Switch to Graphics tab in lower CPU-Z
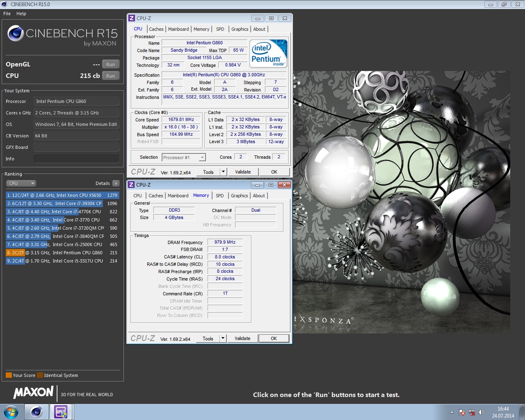Viewport: 525px width, 420px height. pos(240,196)
